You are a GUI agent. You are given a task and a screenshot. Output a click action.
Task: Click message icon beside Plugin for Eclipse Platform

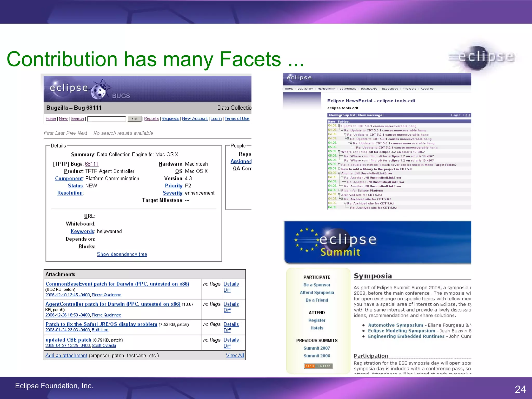(x=339, y=190)
